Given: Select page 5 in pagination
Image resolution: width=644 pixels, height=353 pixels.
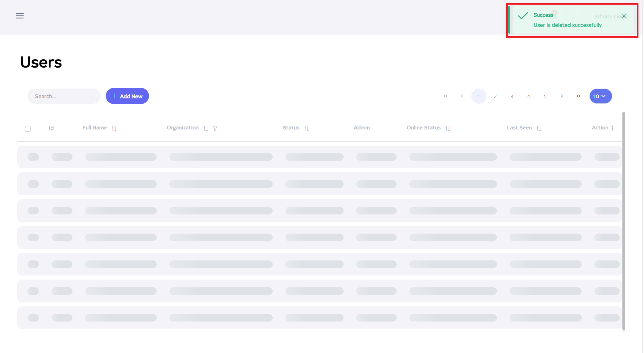Looking at the screenshot, I should (545, 96).
